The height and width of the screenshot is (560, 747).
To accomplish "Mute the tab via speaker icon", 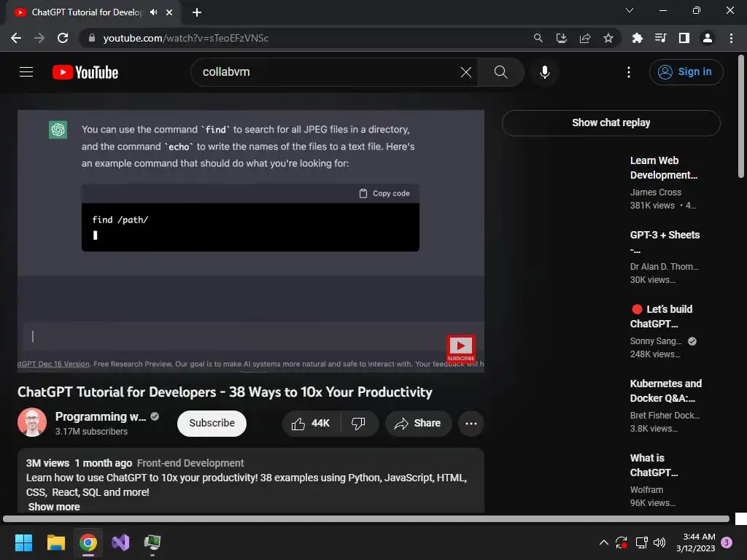I will tap(153, 12).
